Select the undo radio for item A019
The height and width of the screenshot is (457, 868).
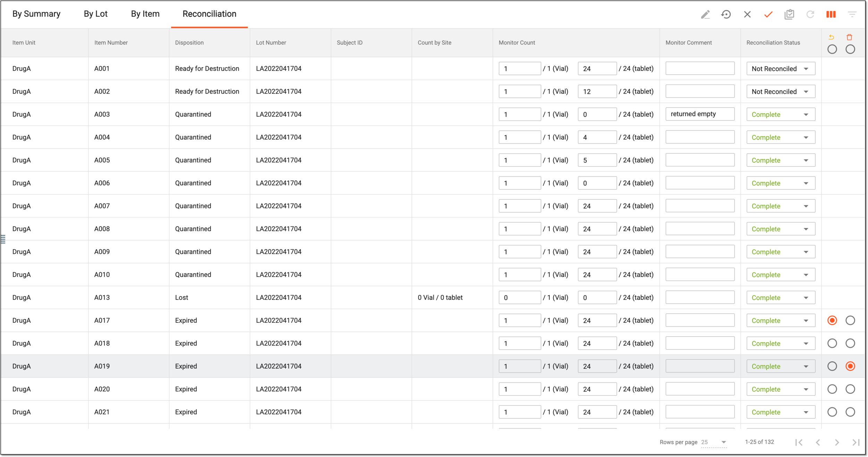[832, 366]
